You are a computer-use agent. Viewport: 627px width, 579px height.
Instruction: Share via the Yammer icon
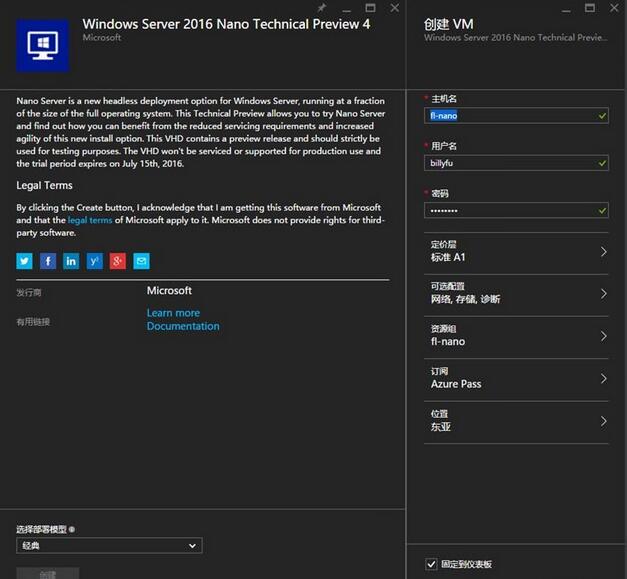point(94,261)
